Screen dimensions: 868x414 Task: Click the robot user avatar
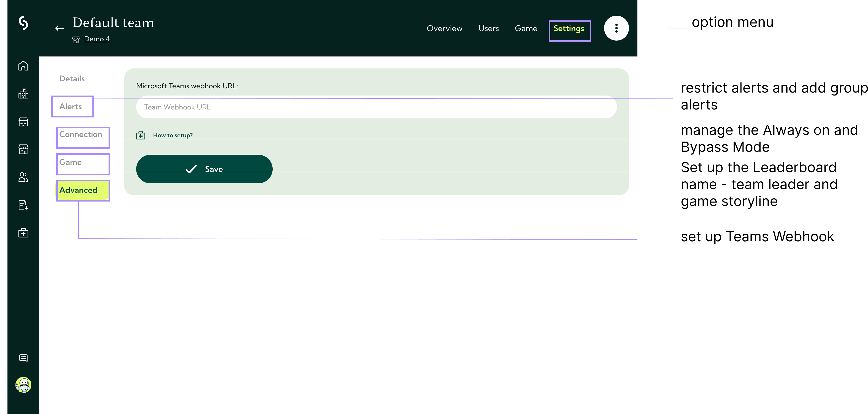point(23,385)
